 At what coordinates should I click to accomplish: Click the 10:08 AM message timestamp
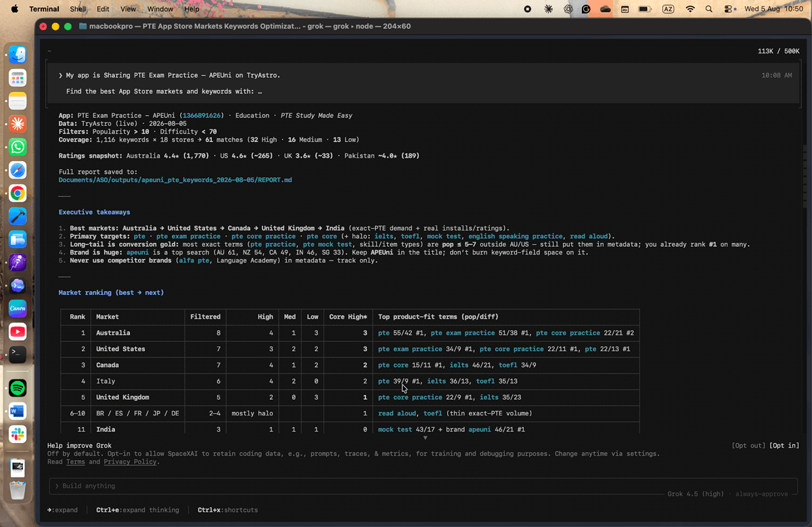(777, 76)
